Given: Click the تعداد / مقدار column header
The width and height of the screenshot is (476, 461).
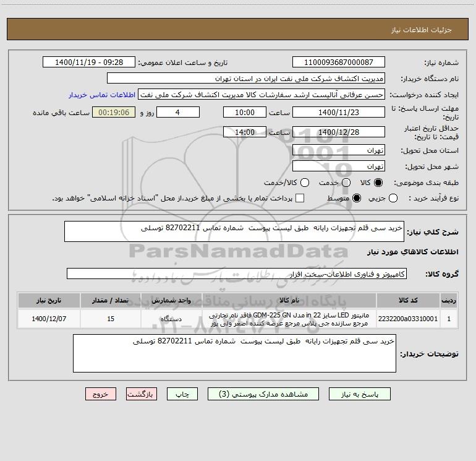Looking at the screenshot, I should point(111,300).
